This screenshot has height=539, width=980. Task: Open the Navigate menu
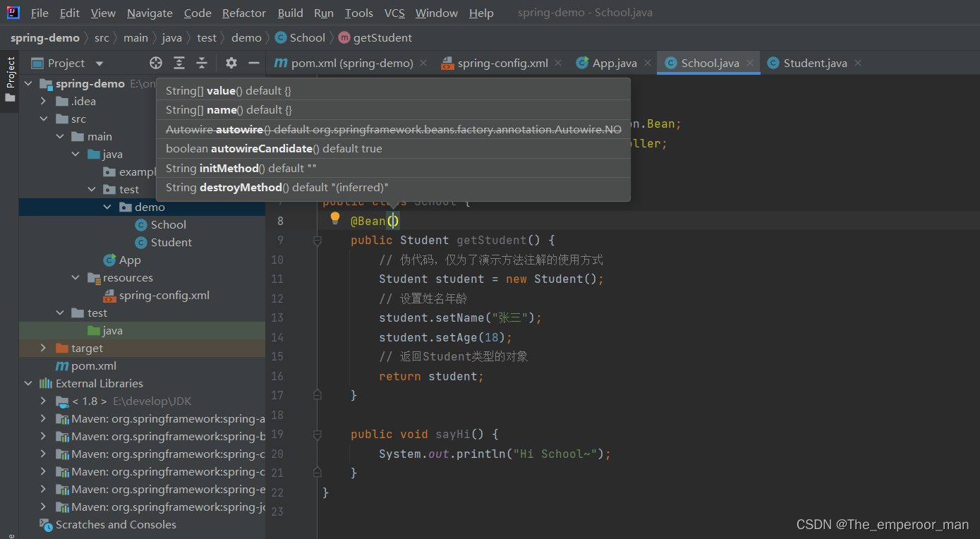150,13
